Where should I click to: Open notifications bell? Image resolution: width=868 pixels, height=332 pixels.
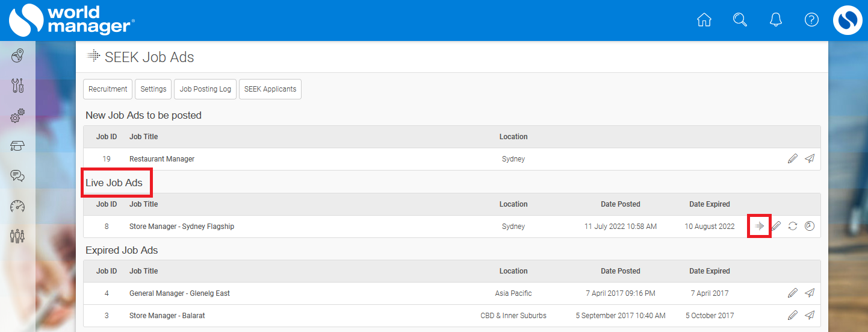pos(776,20)
